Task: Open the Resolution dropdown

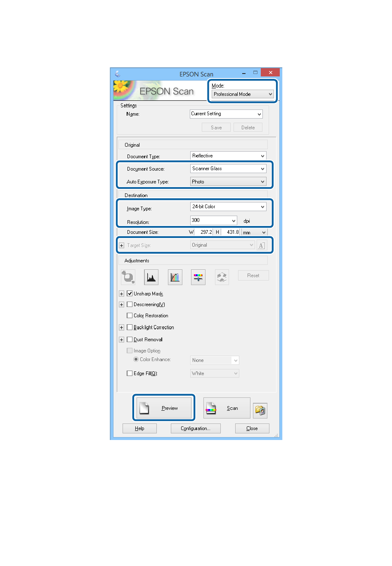Action: click(x=214, y=221)
